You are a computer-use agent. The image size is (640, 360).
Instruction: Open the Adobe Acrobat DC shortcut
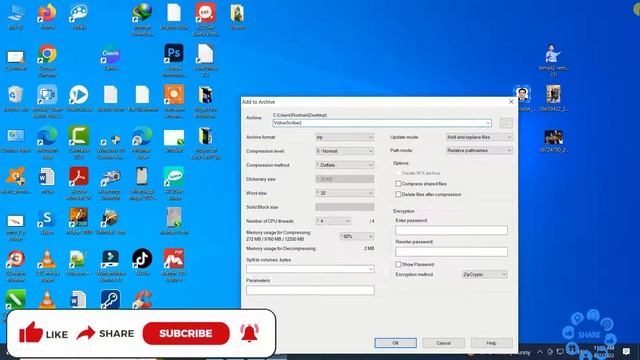click(x=79, y=183)
